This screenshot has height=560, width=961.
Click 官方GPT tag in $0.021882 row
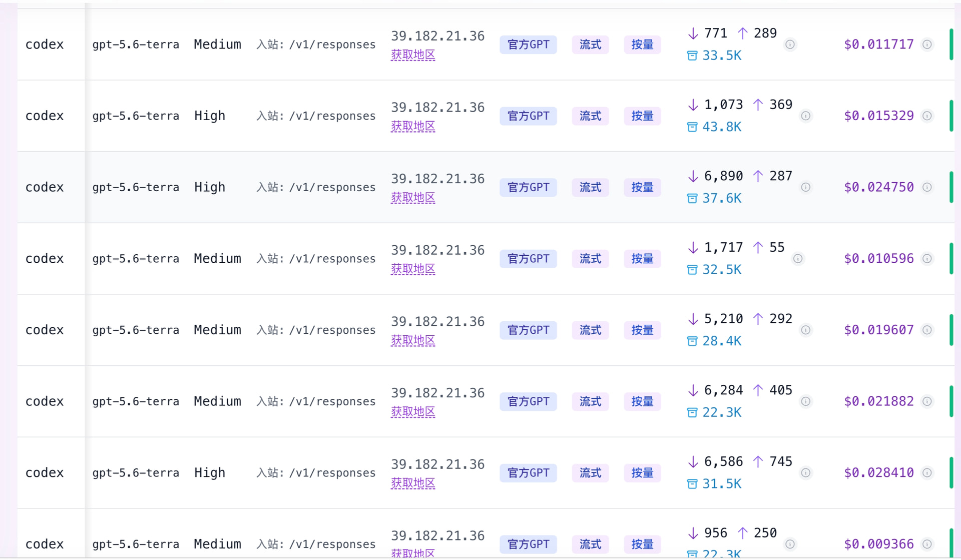(x=528, y=401)
